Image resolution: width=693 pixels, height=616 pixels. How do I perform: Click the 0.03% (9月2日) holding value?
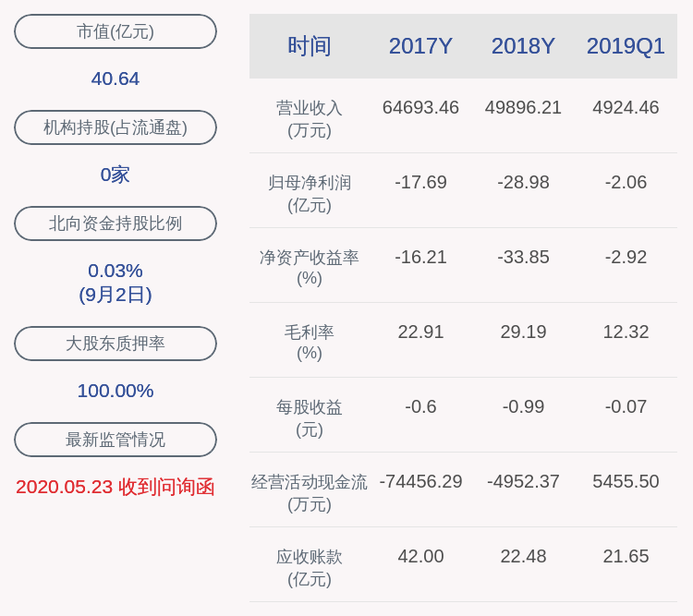click(x=115, y=282)
